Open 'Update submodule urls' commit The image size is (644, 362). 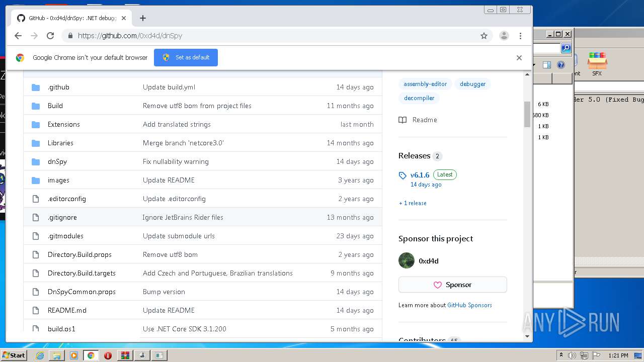tap(179, 236)
